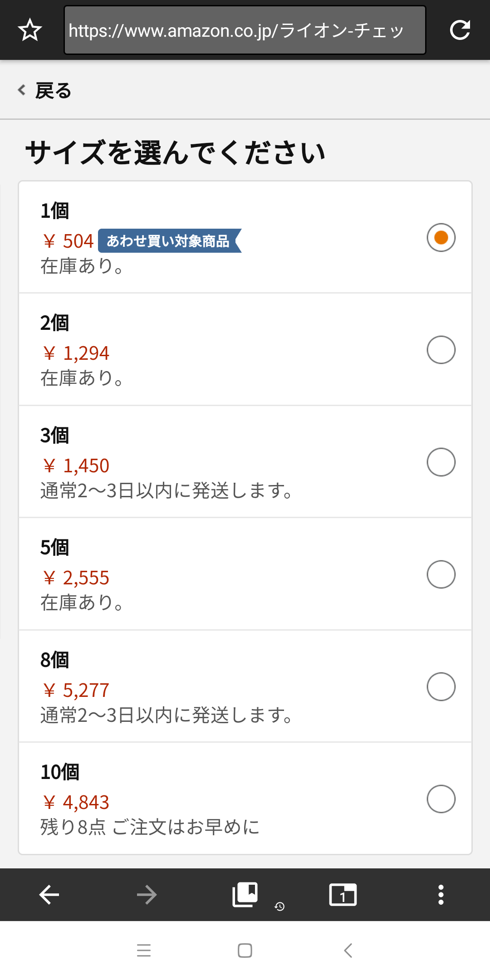Screen dimensions: 490x980
Task: Reload the page with the refresh icon
Action: [x=460, y=30]
